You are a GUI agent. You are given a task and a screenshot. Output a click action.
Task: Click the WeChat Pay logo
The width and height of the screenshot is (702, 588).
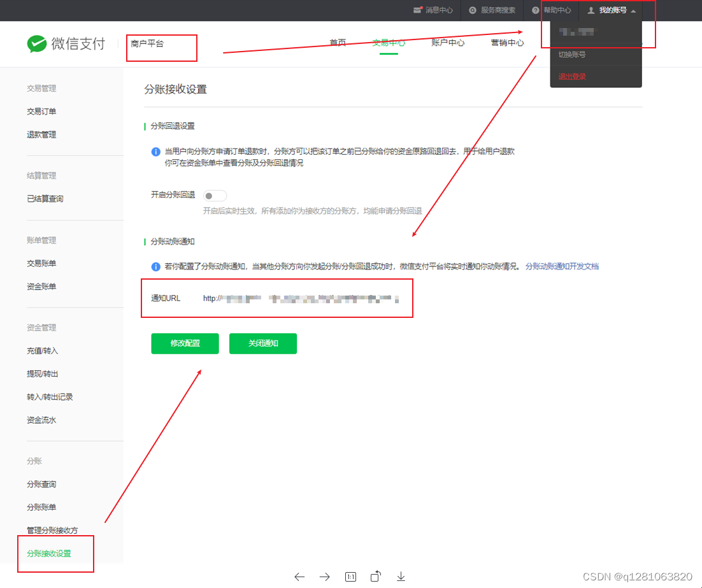pos(66,43)
